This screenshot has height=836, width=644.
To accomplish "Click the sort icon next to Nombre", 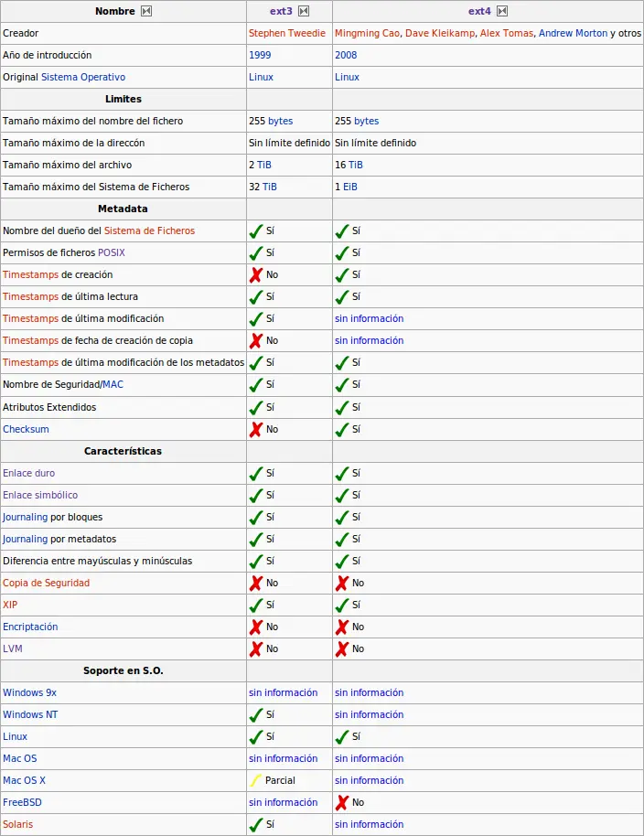I will point(146,11).
